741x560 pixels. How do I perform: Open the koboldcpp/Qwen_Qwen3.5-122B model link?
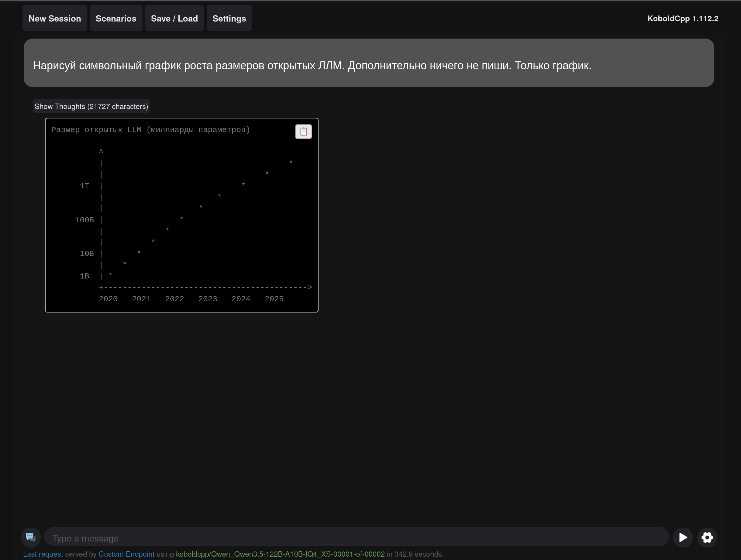click(x=280, y=554)
